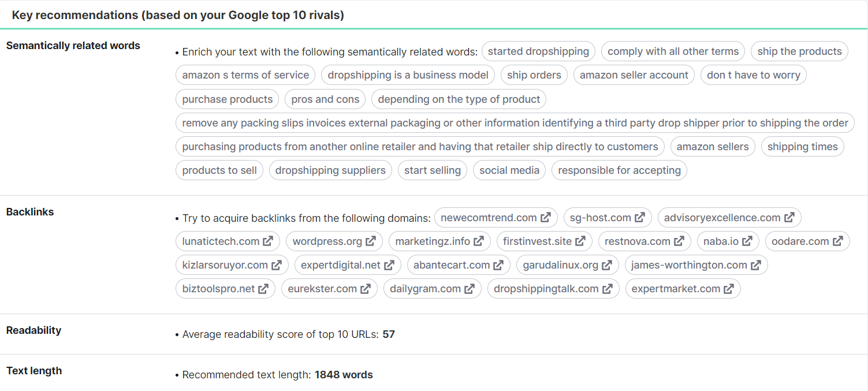Open external link icon for marketingz.info
This screenshot has height=391, width=868.
[x=479, y=241]
